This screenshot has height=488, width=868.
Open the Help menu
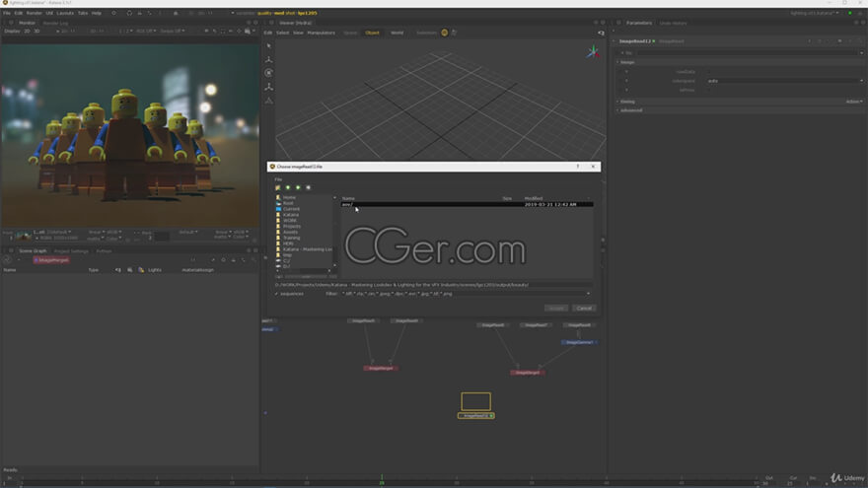point(97,13)
